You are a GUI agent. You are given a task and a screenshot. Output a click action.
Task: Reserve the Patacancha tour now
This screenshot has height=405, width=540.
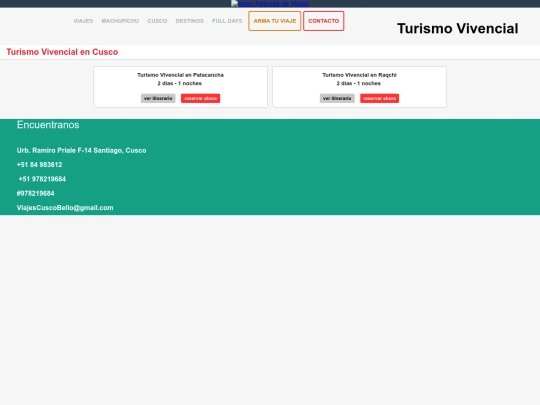pyautogui.click(x=200, y=98)
